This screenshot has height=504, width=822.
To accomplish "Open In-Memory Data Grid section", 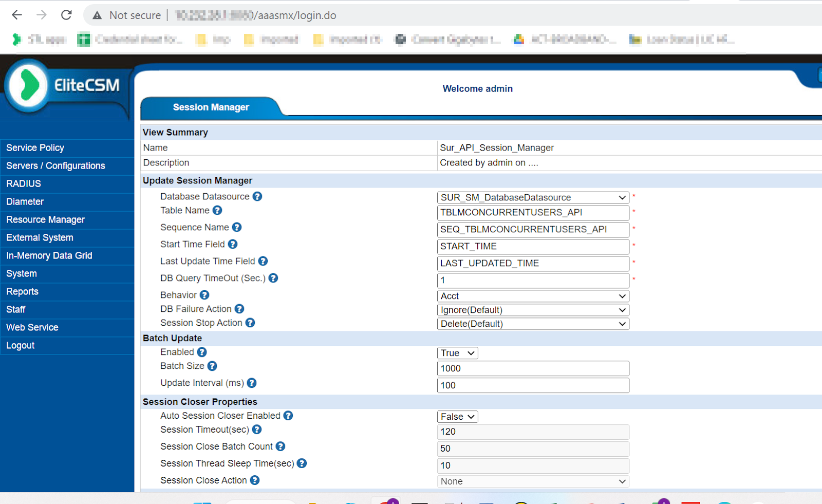I will (67, 256).
